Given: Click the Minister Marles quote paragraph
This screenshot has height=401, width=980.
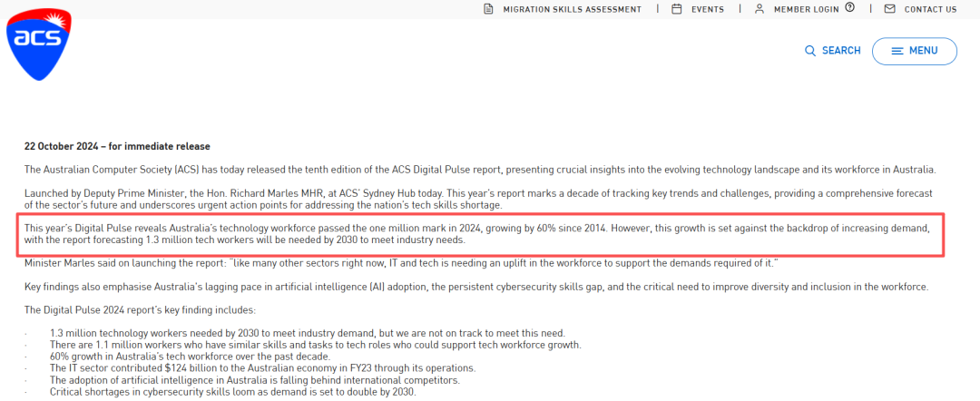Looking at the screenshot, I should click(x=401, y=263).
